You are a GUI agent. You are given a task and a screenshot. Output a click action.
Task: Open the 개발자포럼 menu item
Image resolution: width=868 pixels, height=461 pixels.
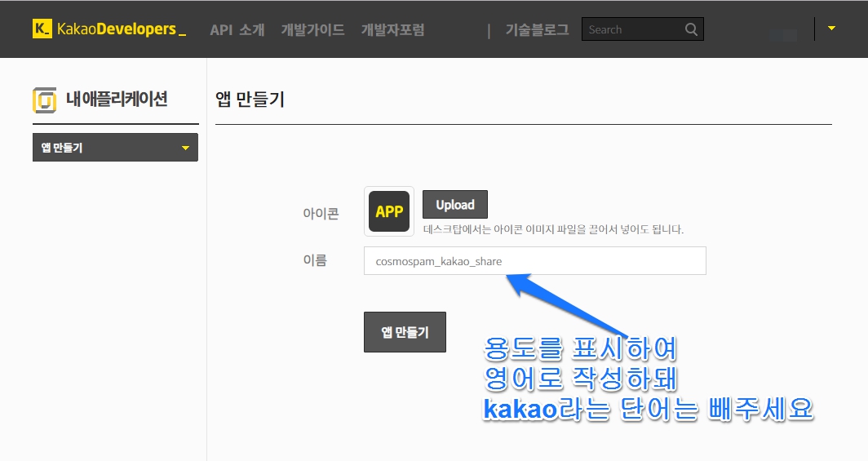coord(392,29)
